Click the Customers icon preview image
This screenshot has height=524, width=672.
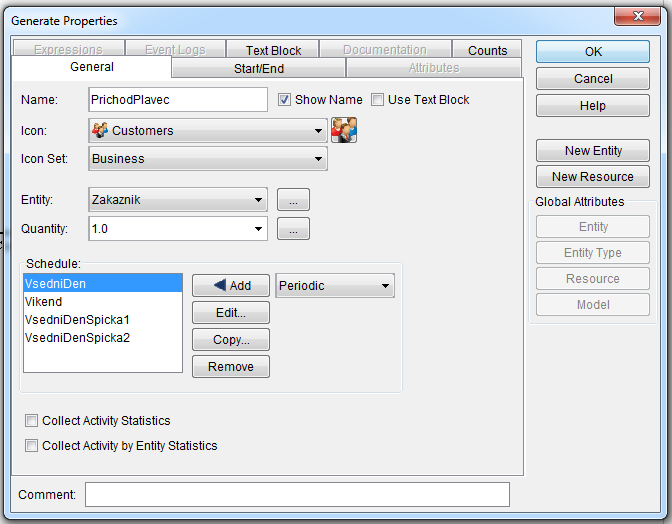pos(344,130)
